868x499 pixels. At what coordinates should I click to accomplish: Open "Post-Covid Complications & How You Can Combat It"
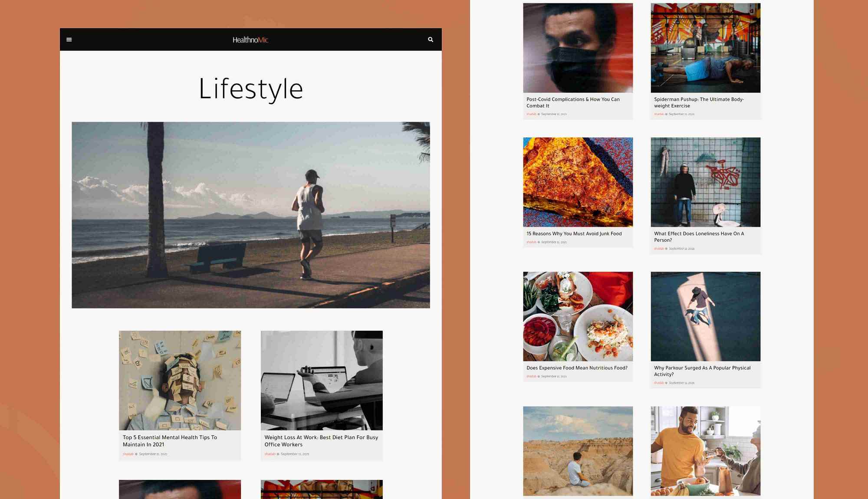click(573, 102)
